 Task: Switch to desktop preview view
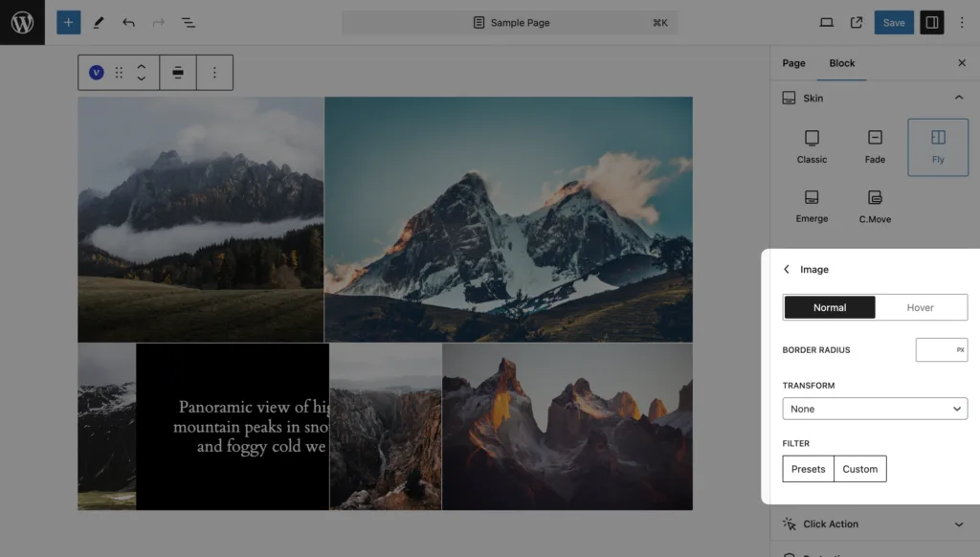tap(826, 23)
